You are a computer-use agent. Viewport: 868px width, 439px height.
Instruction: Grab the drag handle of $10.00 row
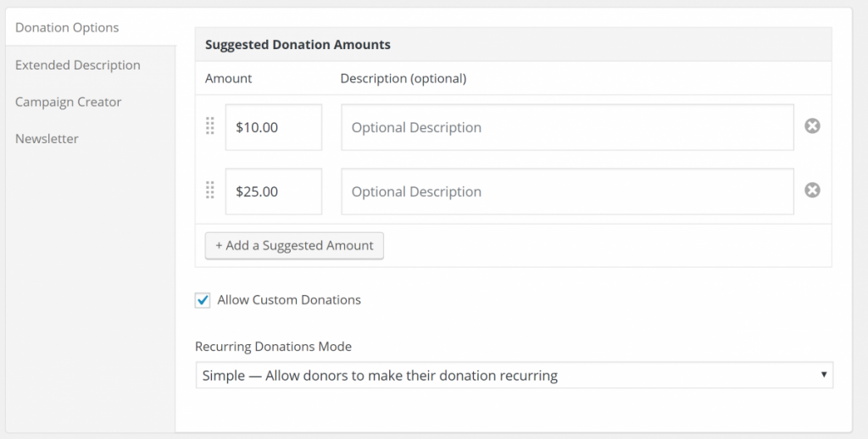210,126
